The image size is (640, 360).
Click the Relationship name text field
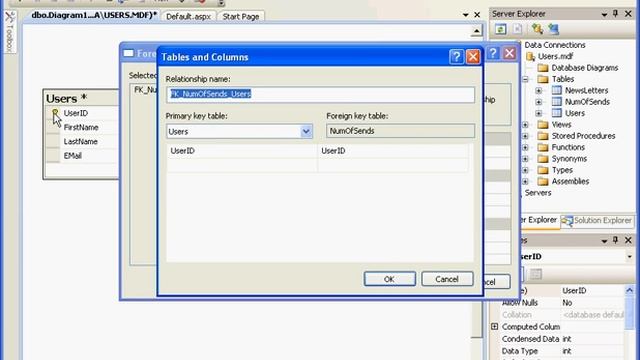[x=320, y=94]
